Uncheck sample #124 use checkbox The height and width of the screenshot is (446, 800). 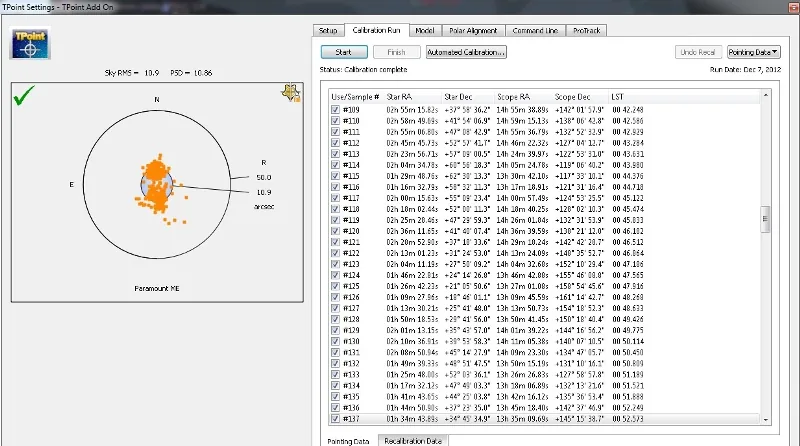(x=335, y=275)
